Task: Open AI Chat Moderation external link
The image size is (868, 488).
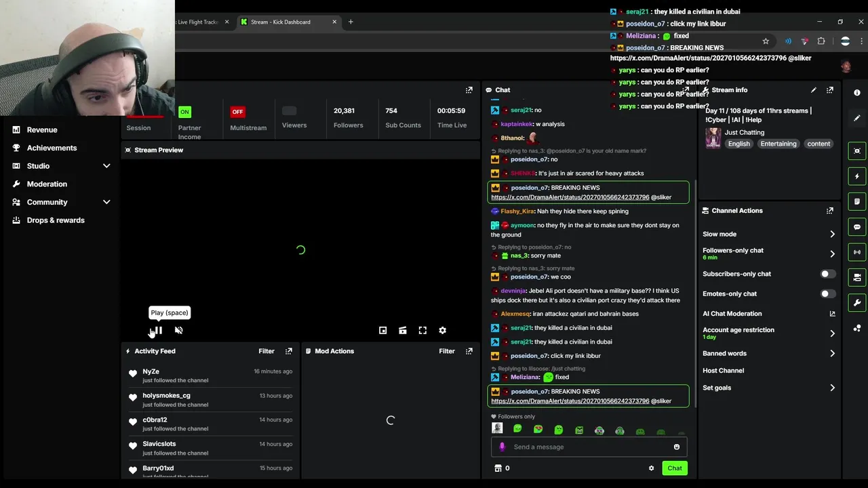Action: tap(832, 314)
